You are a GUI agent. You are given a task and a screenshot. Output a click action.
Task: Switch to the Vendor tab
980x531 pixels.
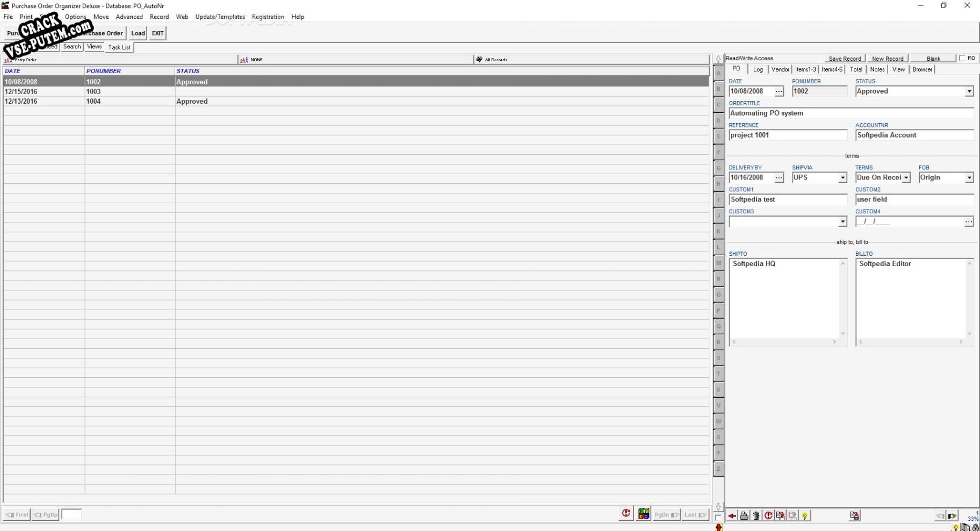[x=780, y=69]
